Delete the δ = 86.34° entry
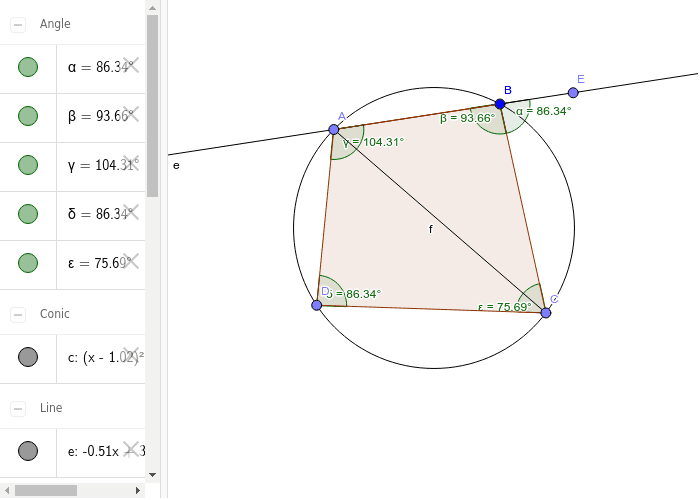This screenshot has width=700, height=500. 131,212
